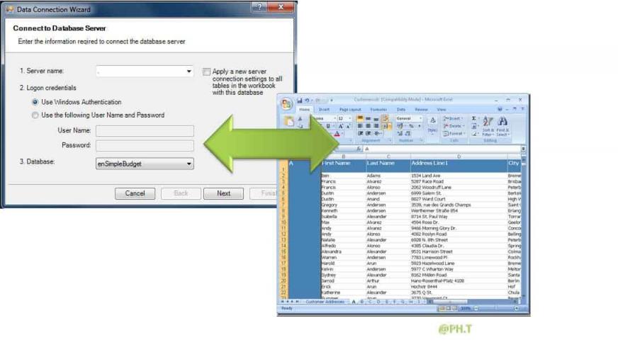Click the Address Line 1 header cell

coord(459,166)
